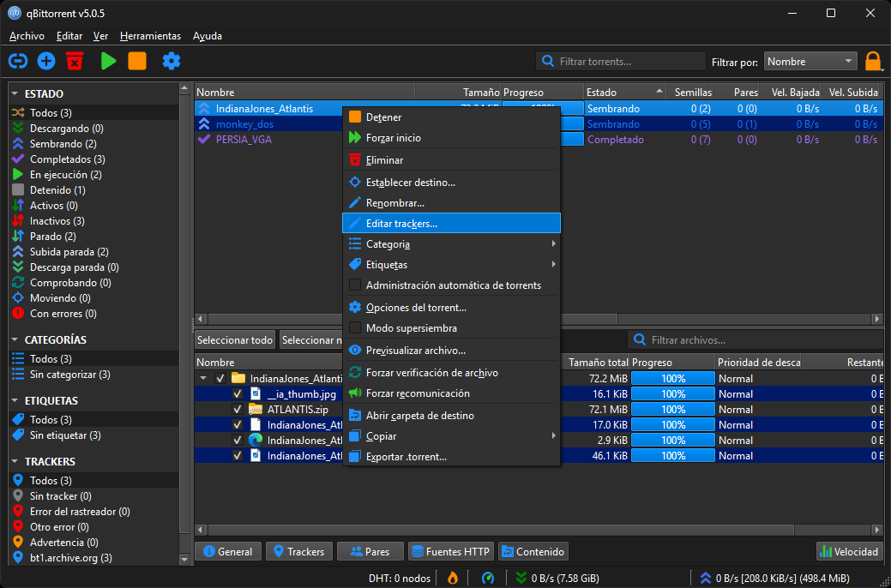Collapse the ESTADO sidebar section

coord(15,94)
